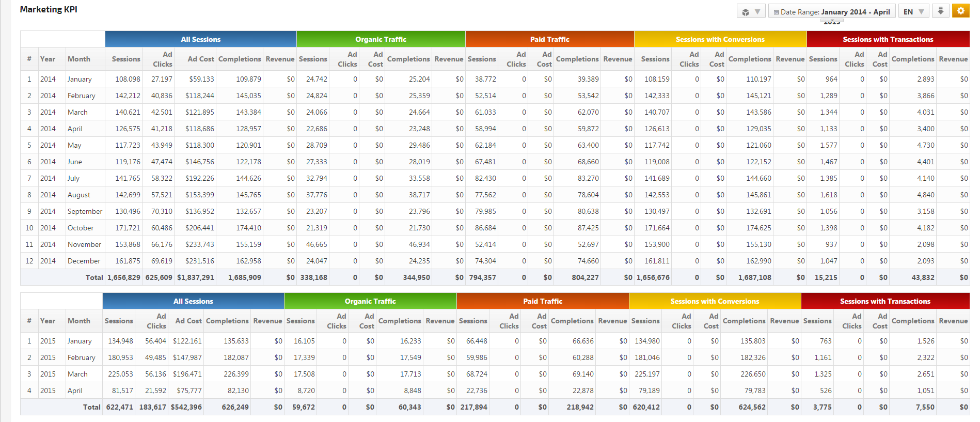Viewport: 980px width, 422px height.
Task: Click the download arrow icon
Action: 940,11
